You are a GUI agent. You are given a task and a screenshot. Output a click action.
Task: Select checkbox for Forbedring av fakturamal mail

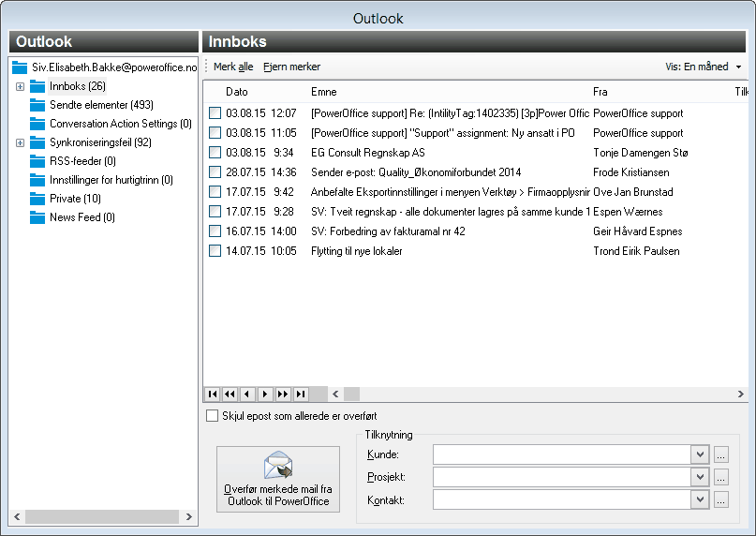[x=215, y=231]
